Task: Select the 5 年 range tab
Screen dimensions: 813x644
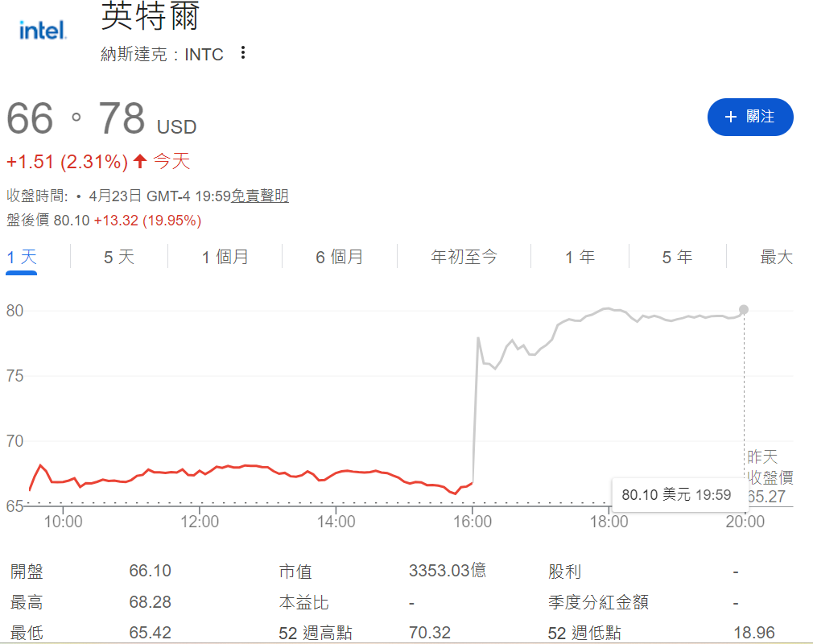Action: (677, 256)
